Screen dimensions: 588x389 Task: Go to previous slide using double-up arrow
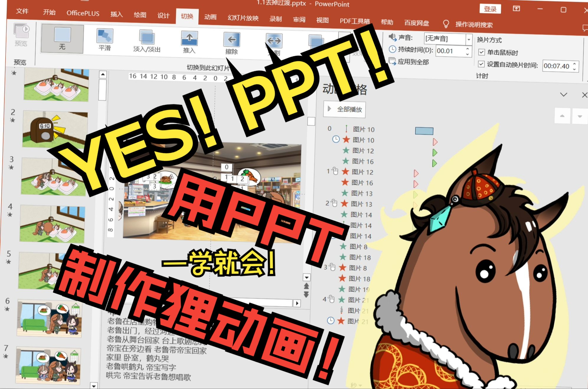pos(306,286)
